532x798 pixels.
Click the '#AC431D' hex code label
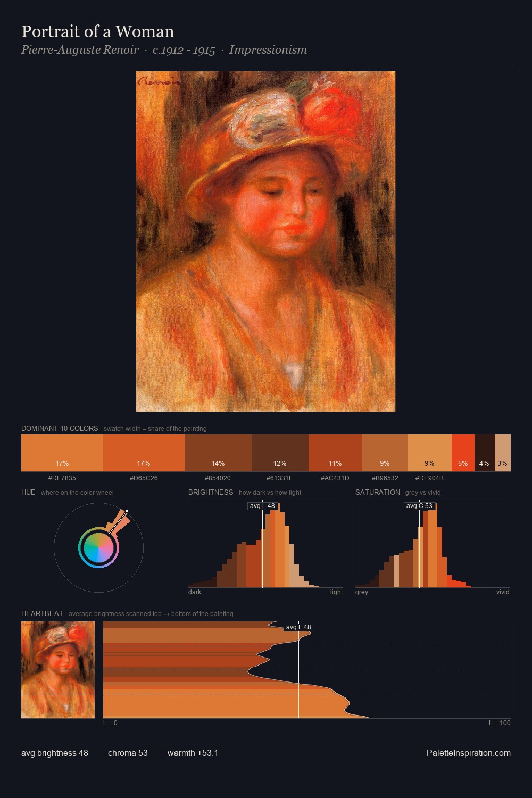[x=335, y=478]
